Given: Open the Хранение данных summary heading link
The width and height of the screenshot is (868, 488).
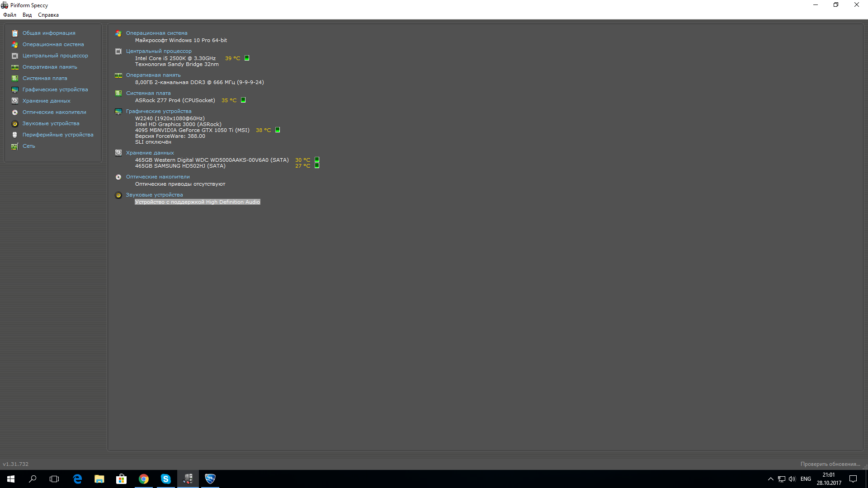Looking at the screenshot, I should click(x=150, y=153).
